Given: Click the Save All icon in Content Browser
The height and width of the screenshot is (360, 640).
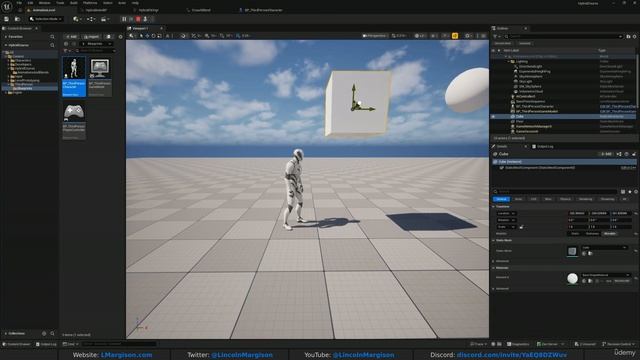Looking at the screenshot, I should [x=108, y=36].
